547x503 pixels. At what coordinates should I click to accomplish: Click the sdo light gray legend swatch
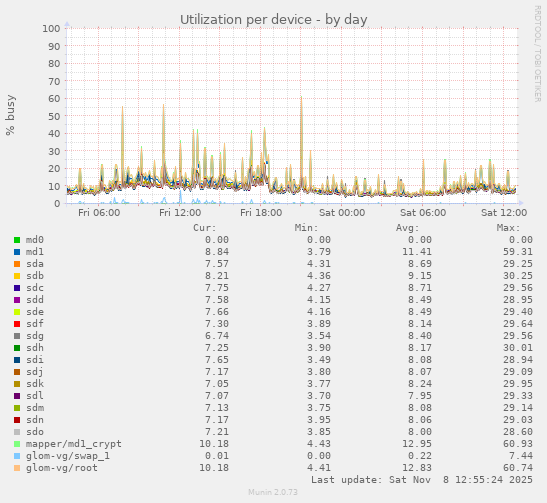(x=17, y=432)
